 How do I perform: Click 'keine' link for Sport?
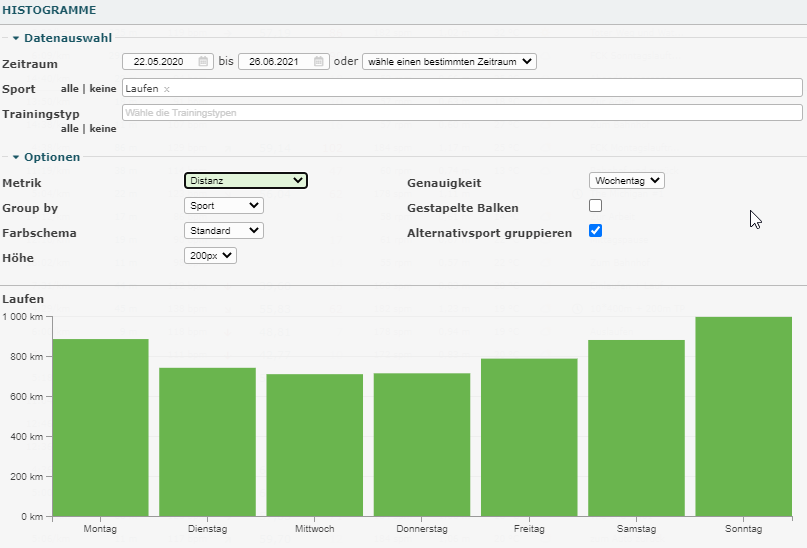tap(103, 89)
